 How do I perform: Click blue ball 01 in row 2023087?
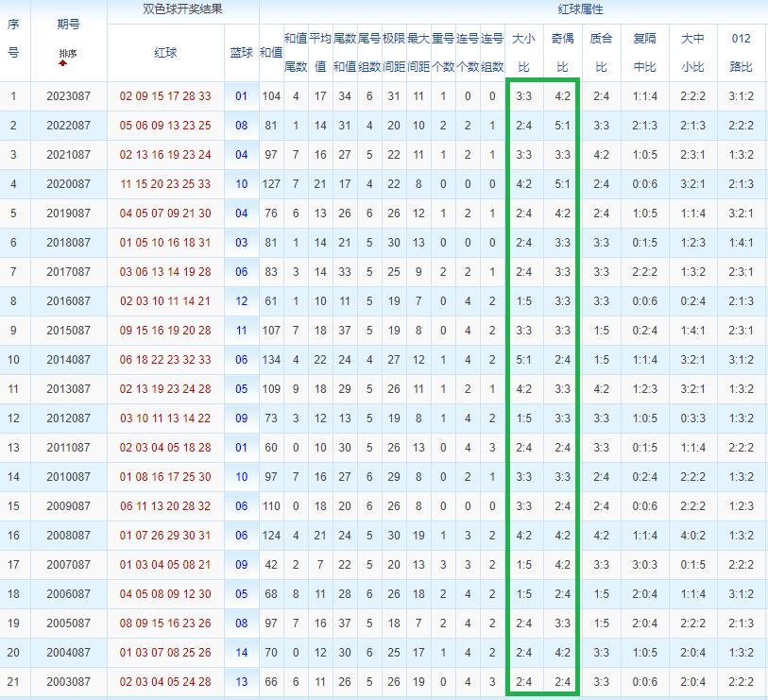(242, 96)
